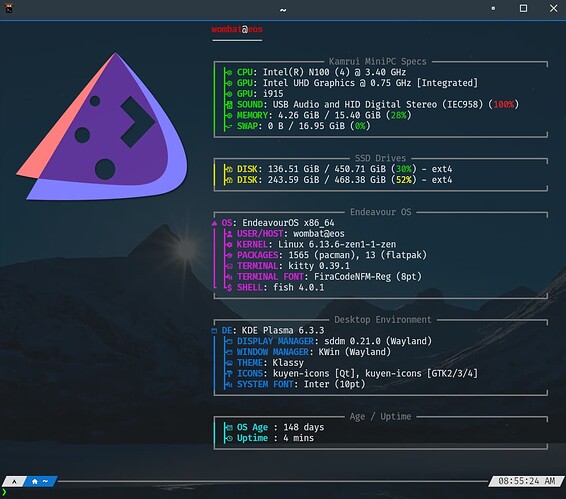Click the 0% swap usage value
The image size is (566, 499).
tap(360, 126)
